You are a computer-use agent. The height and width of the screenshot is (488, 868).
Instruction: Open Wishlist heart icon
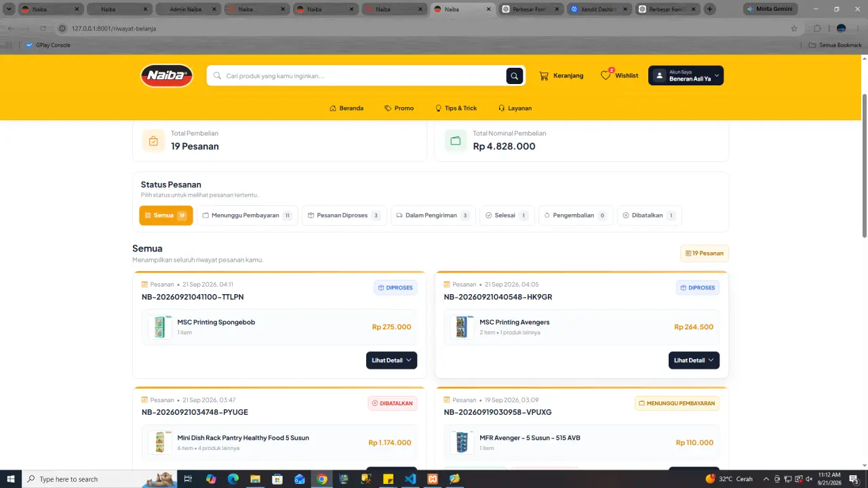point(606,75)
